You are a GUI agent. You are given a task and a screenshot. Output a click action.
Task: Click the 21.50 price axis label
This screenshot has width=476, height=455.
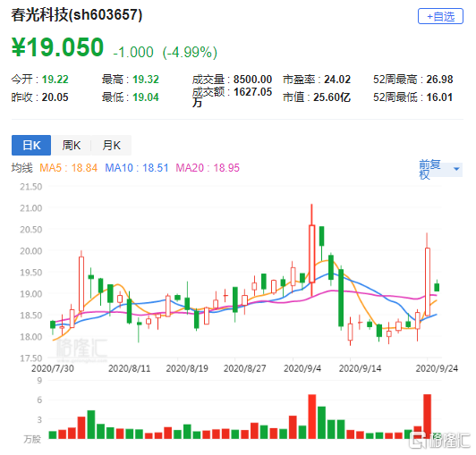[x=31, y=187]
